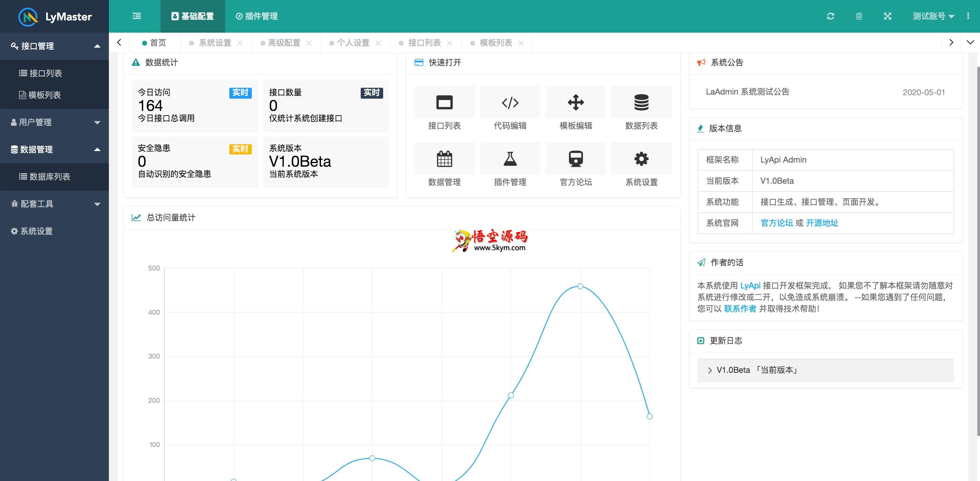Open the vertical dots more menu
This screenshot has height=481, width=980.
(968, 16)
